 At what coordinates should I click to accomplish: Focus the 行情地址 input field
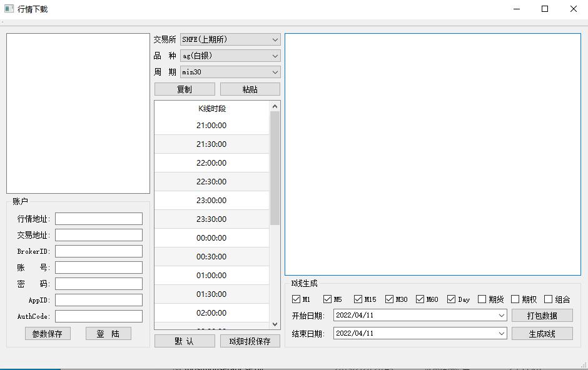99,219
